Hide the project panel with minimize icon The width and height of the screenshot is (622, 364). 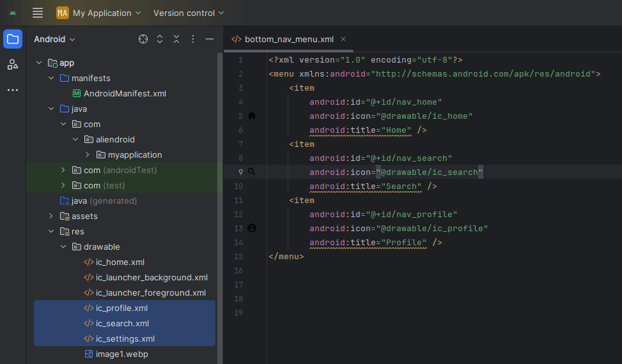point(210,39)
